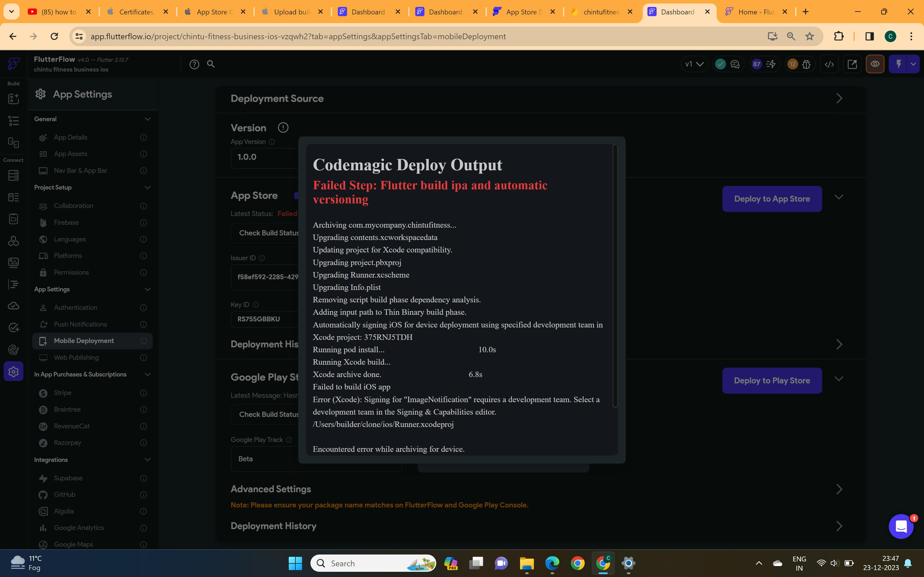Toggle the preview eye icon

[875, 64]
